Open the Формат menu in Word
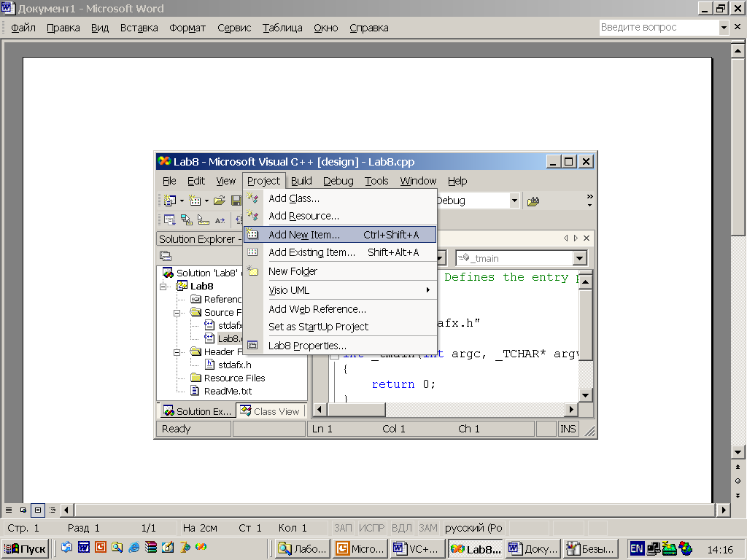 coord(187,28)
